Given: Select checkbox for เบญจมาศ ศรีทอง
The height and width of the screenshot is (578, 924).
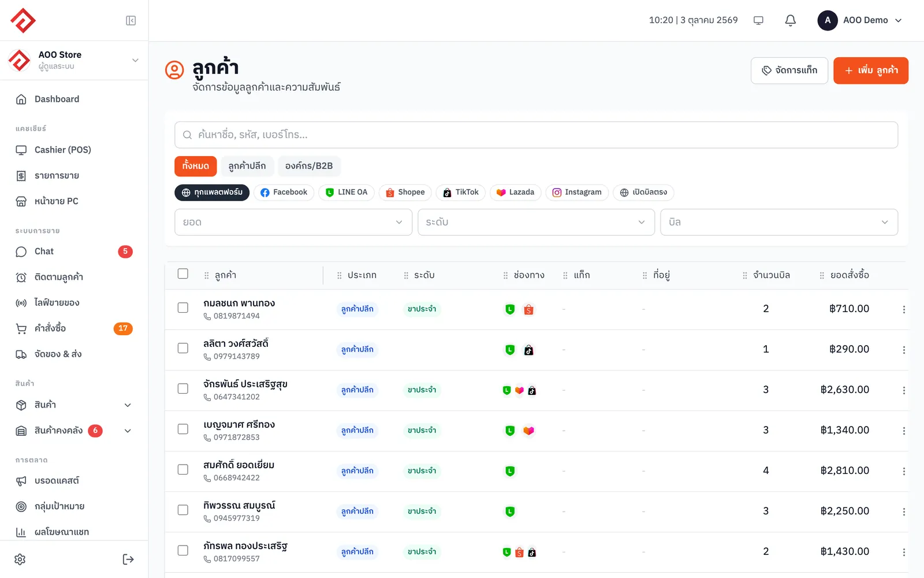Looking at the screenshot, I should click(x=183, y=429).
